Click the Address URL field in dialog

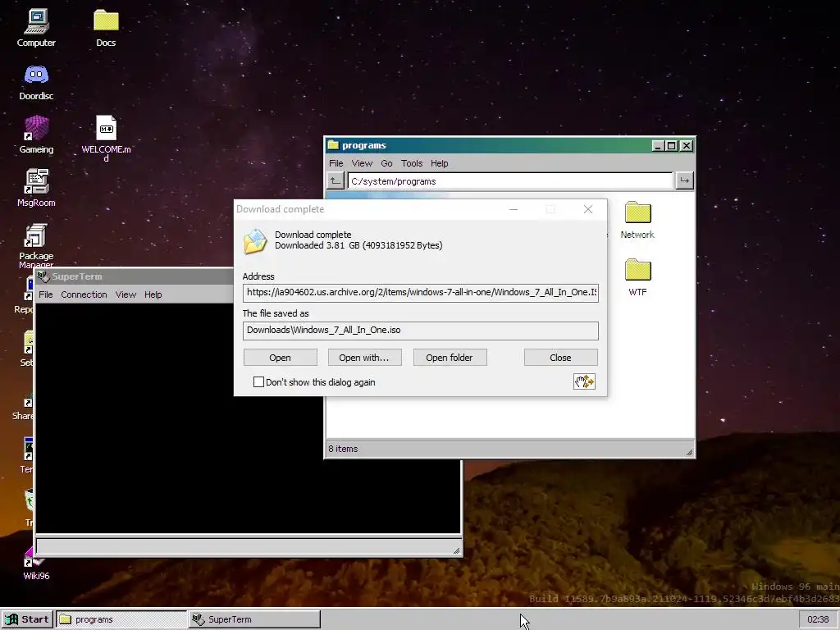pyautogui.click(x=421, y=293)
